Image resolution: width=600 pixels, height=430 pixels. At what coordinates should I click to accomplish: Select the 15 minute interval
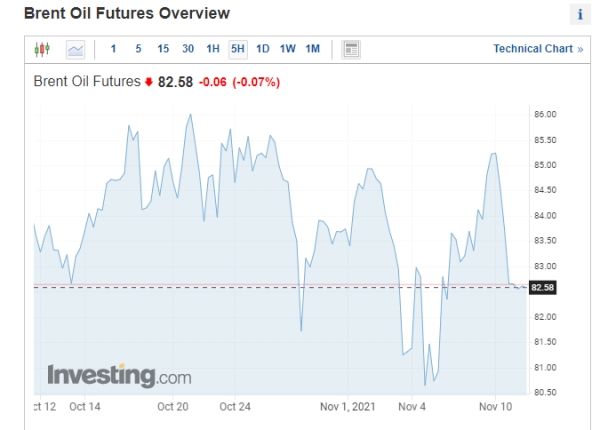click(163, 49)
